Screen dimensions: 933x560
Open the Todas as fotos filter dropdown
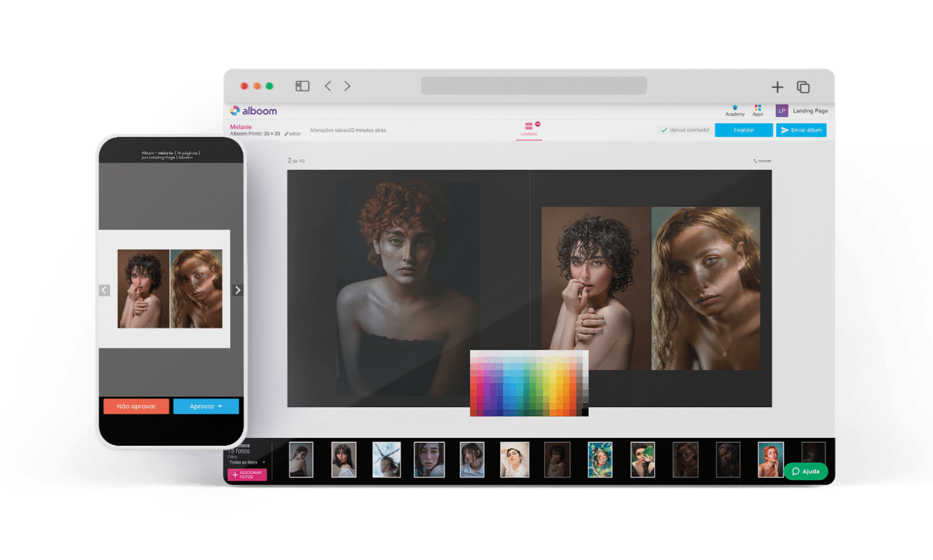point(247,462)
